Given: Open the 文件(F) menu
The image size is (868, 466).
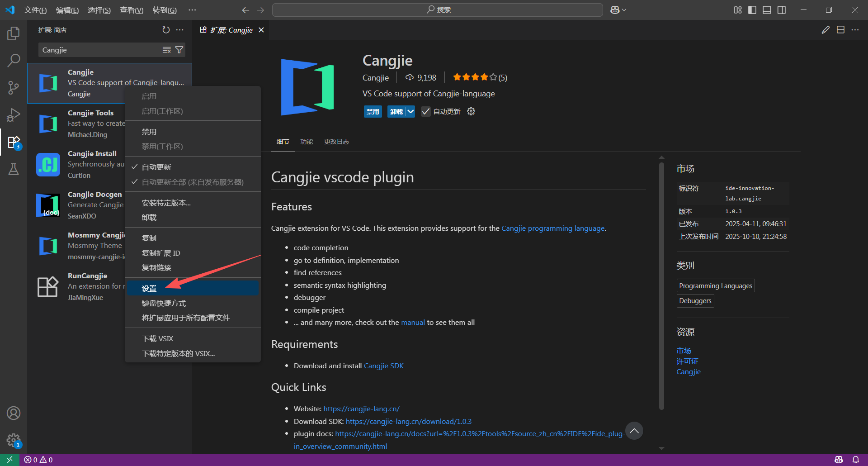Looking at the screenshot, I should [35, 10].
